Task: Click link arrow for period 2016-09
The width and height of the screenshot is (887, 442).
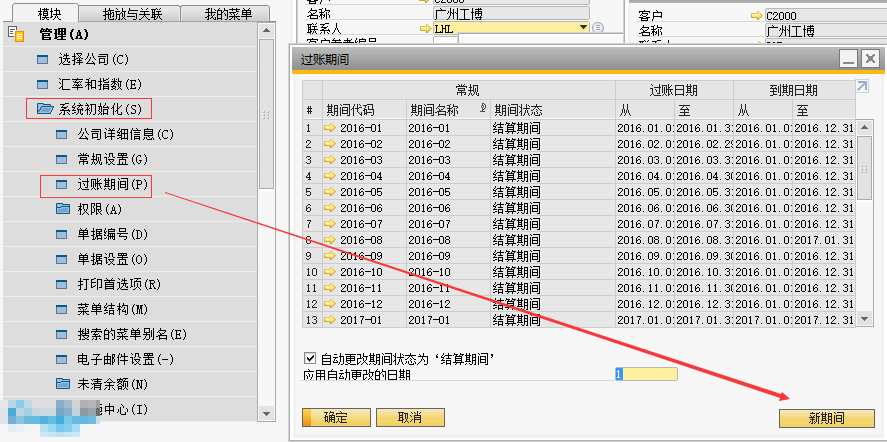Action: tap(330, 256)
